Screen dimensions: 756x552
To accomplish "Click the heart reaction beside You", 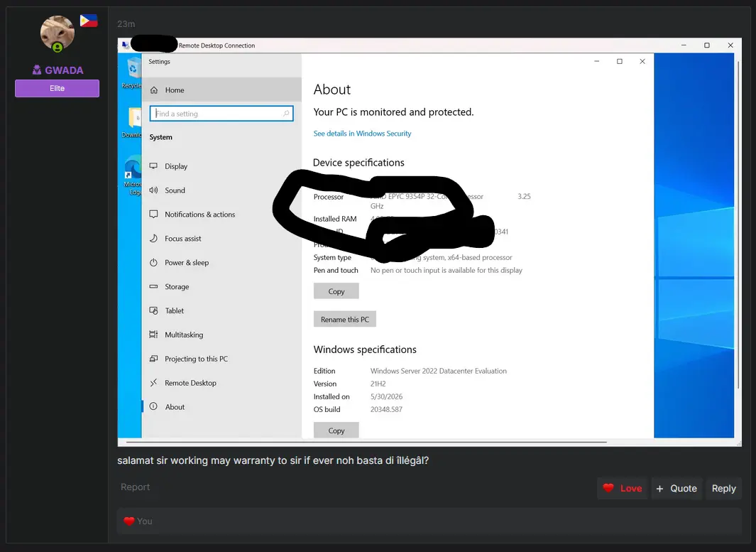I will pos(128,521).
